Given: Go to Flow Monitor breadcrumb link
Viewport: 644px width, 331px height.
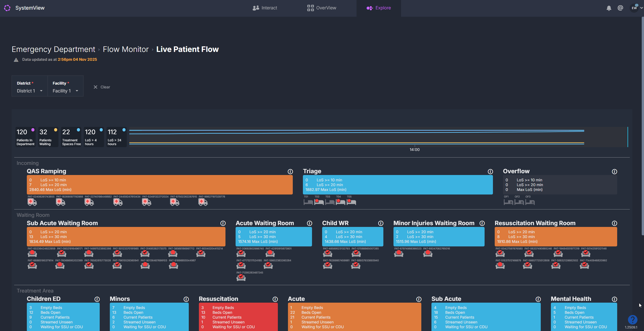Looking at the screenshot, I should (126, 49).
